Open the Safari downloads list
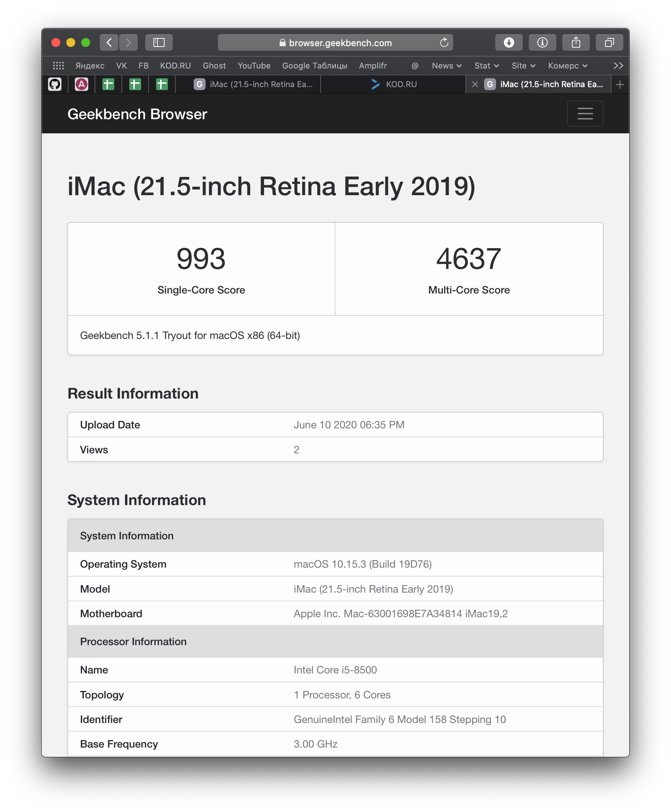Image resolution: width=671 pixels, height=812 pixels. [509, 42]
